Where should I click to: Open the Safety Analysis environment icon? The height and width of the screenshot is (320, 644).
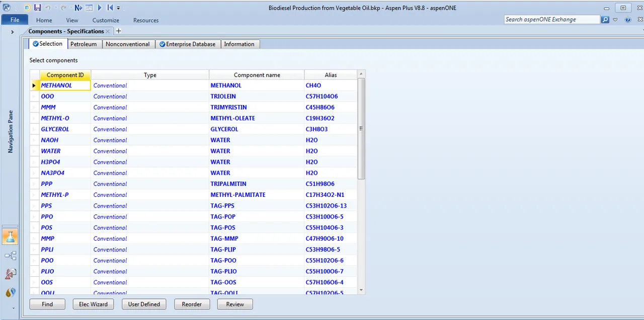[10, 274]
